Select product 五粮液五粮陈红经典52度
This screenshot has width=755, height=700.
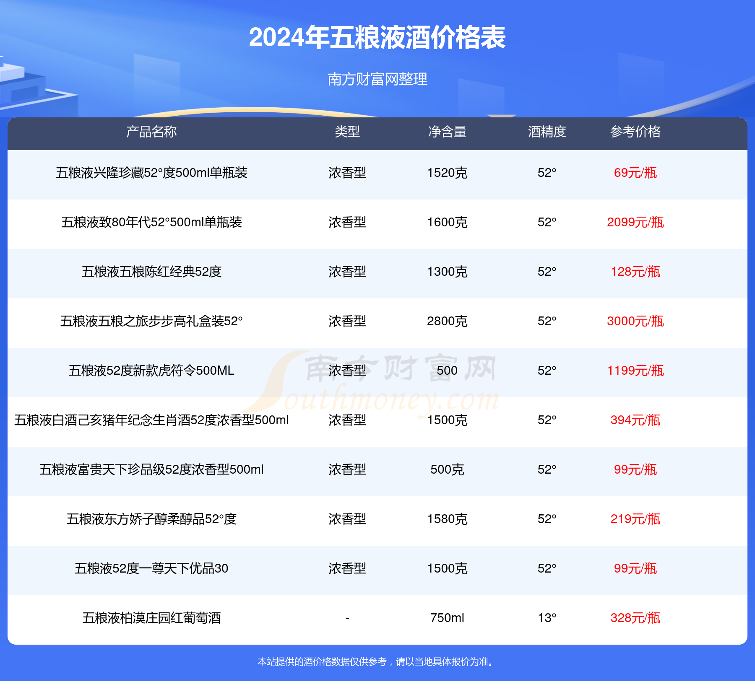151,272
